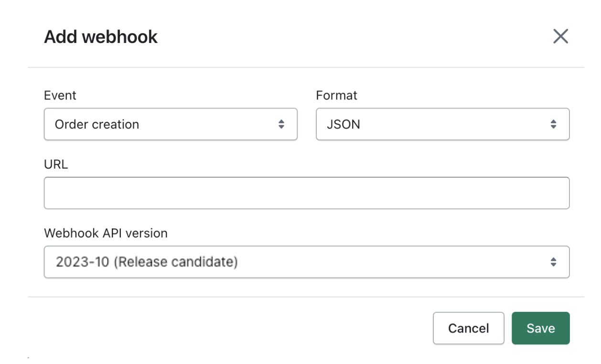
Task: Click the URL field label
Action: click(56, 164)
